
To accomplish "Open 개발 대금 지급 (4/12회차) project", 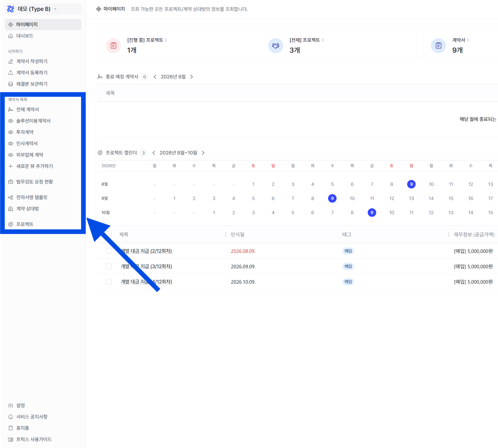I will pyautogui.click(x=146, y=282).
